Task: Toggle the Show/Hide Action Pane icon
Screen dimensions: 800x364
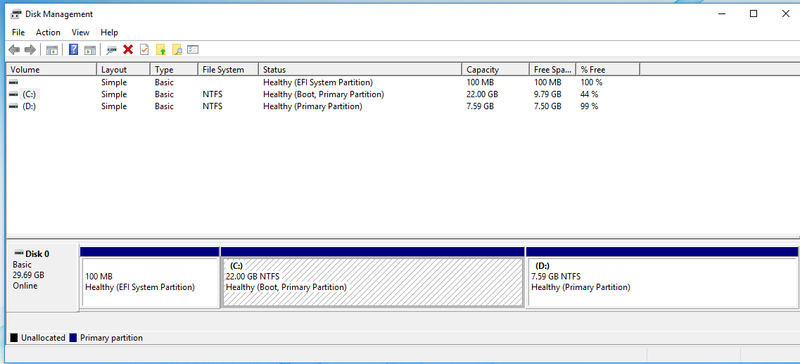Action: [x=90, y=50]
